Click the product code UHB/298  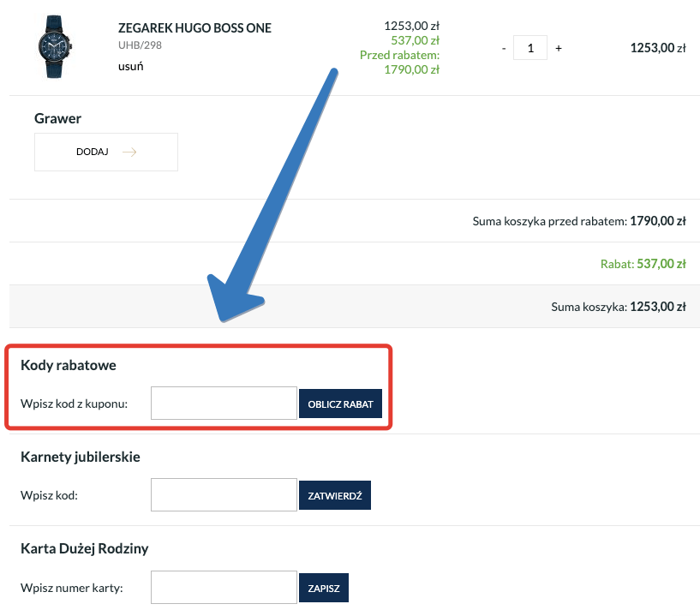tap(140, 45)
